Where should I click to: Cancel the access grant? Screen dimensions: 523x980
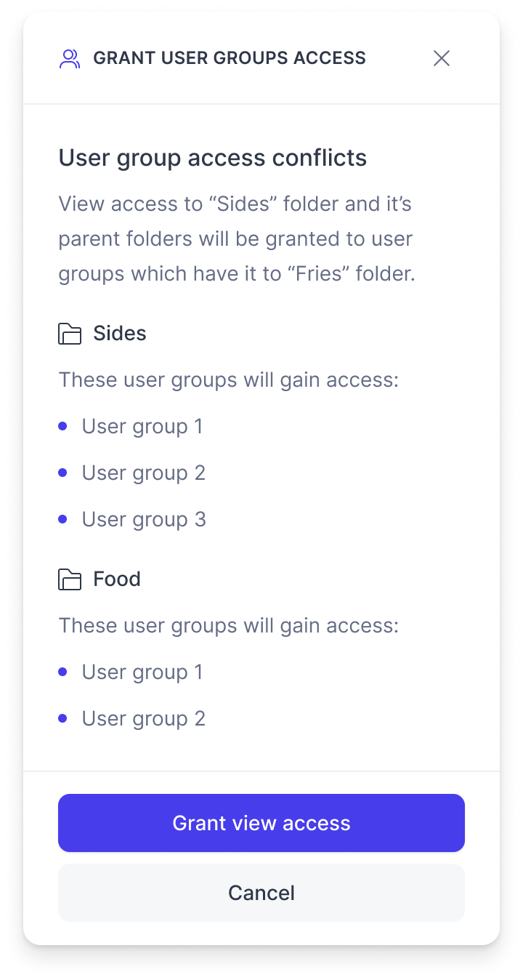coord(261,893)
